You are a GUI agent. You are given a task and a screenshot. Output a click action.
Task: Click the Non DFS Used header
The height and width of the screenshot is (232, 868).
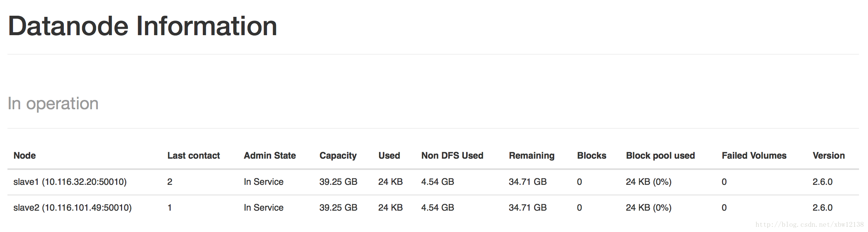tap(452, 156)
